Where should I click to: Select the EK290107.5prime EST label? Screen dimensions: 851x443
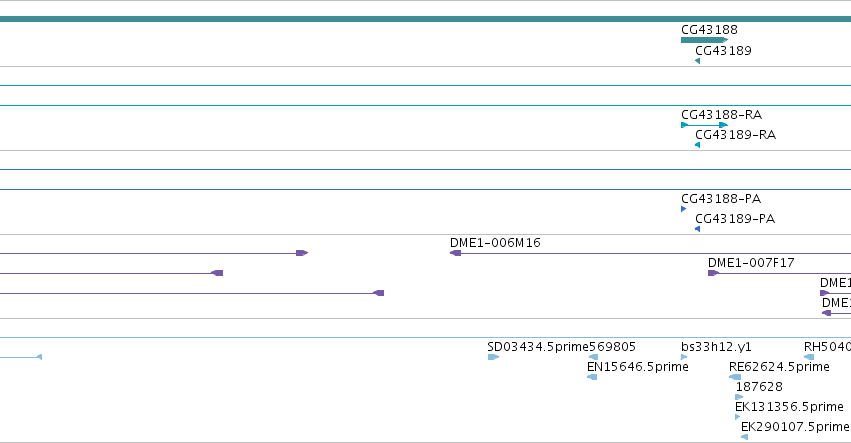(795, 427)
